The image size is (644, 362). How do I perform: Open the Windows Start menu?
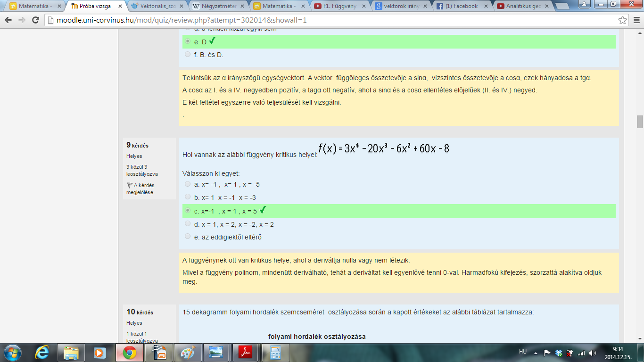pyautogui.click(x=11, y=352)
